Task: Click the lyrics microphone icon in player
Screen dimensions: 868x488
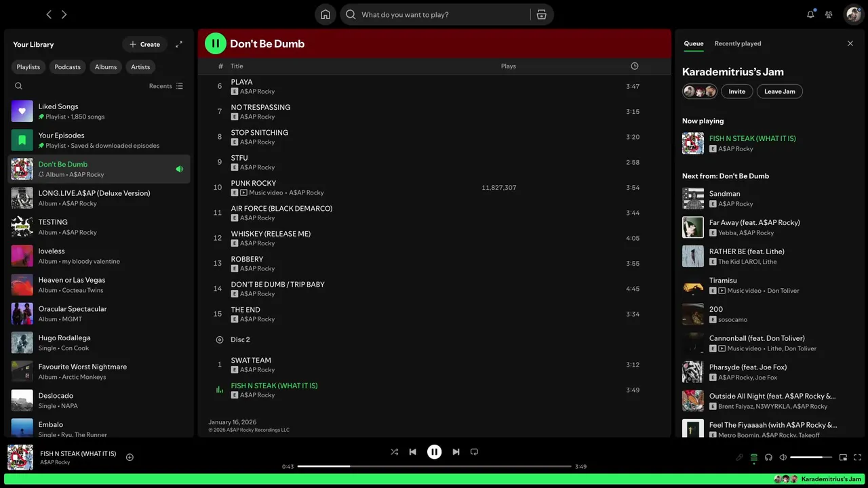Action: coord(739,457)
